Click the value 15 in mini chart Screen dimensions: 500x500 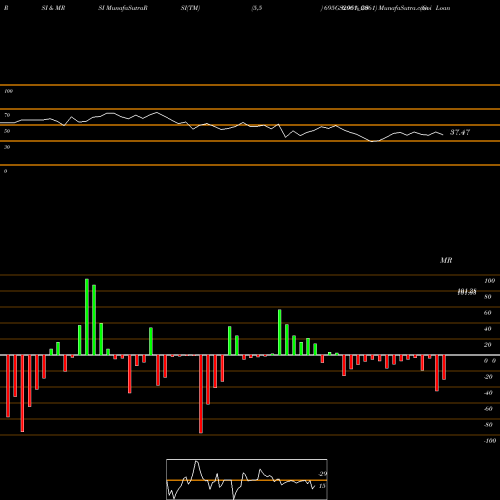(x=322, y=486)
